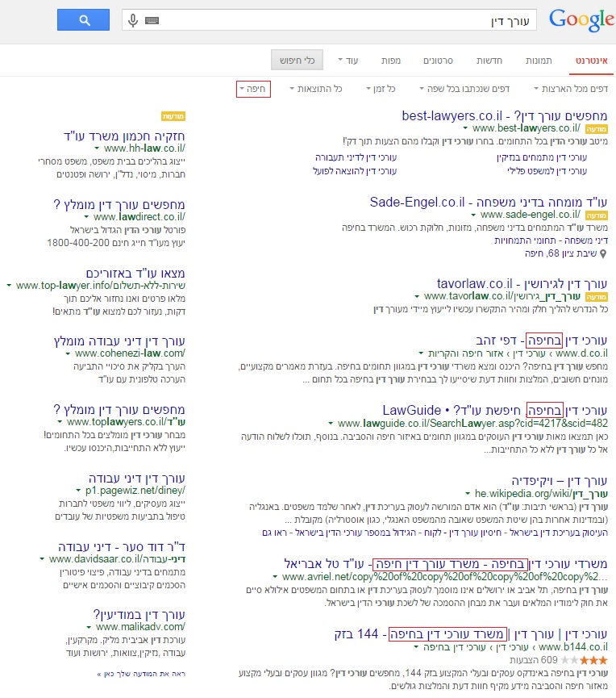Activate voice search microphone icon
The width and height of the screenshot is (616, 698).
tap(134, 20)
